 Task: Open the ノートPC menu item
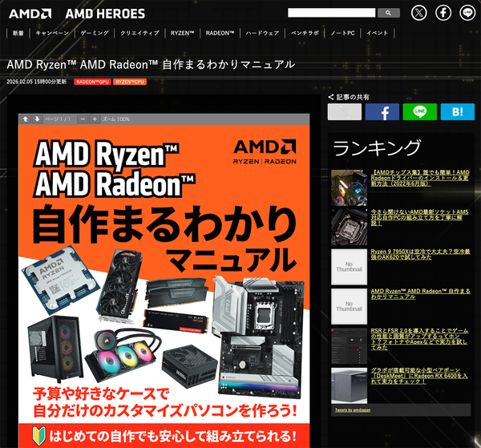[x=342, y=33]
